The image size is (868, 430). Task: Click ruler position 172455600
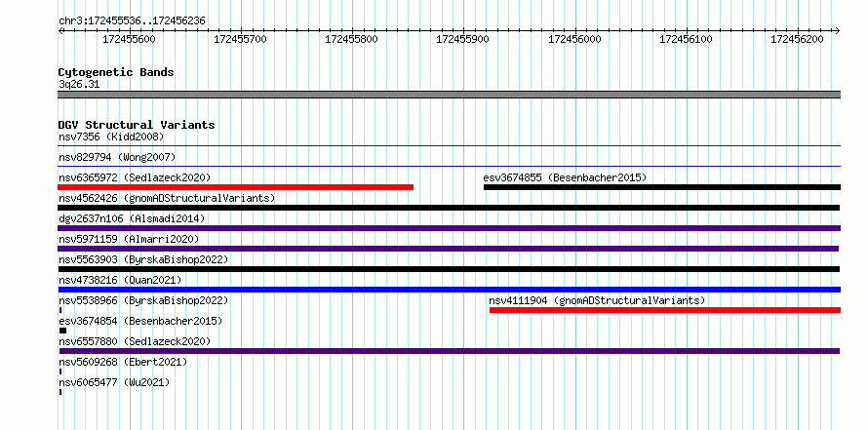point(130,39)
